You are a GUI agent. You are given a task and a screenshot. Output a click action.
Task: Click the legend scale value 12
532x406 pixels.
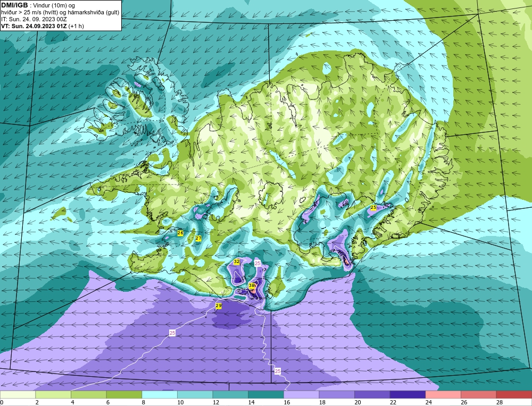[x=216, y=402]
